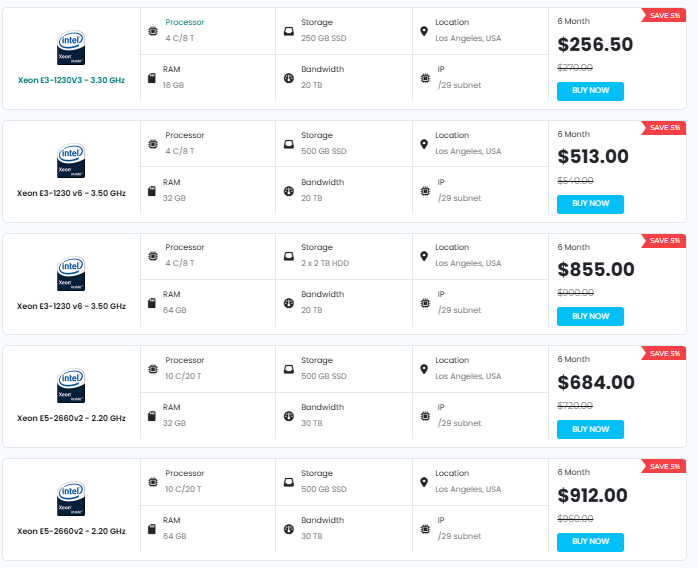Order the $912.00 Xeon E5-2660v2 server

tap(590, 541)
